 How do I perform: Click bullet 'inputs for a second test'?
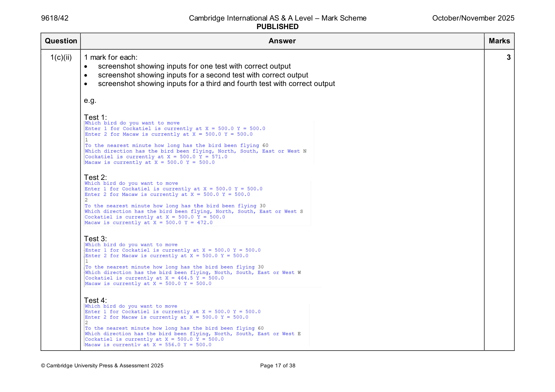coord(203,75)
